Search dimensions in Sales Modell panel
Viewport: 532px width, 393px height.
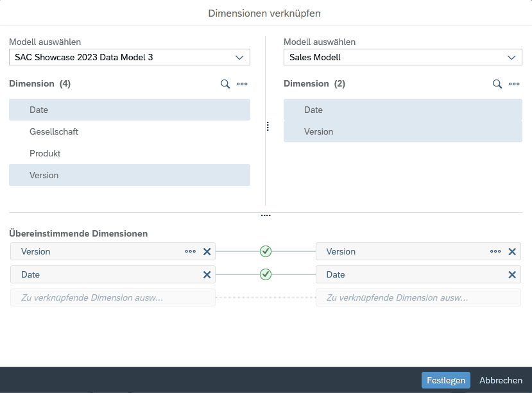497,84
